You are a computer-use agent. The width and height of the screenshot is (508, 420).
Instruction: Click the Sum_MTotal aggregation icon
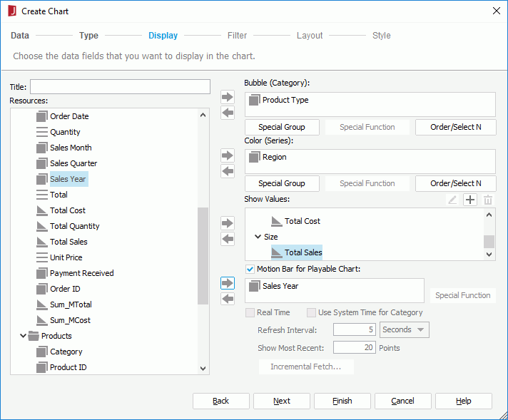(x=42, y=304)
